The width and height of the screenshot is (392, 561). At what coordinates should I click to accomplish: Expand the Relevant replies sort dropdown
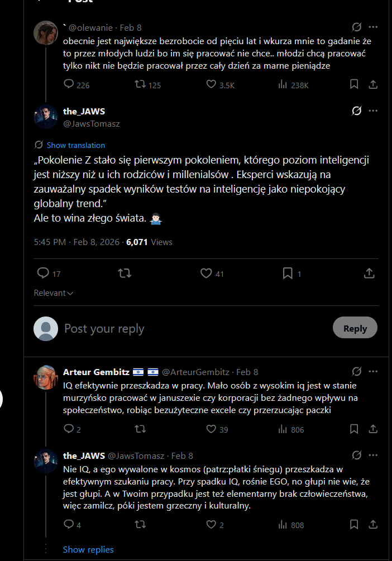click(x=54, y=293)
